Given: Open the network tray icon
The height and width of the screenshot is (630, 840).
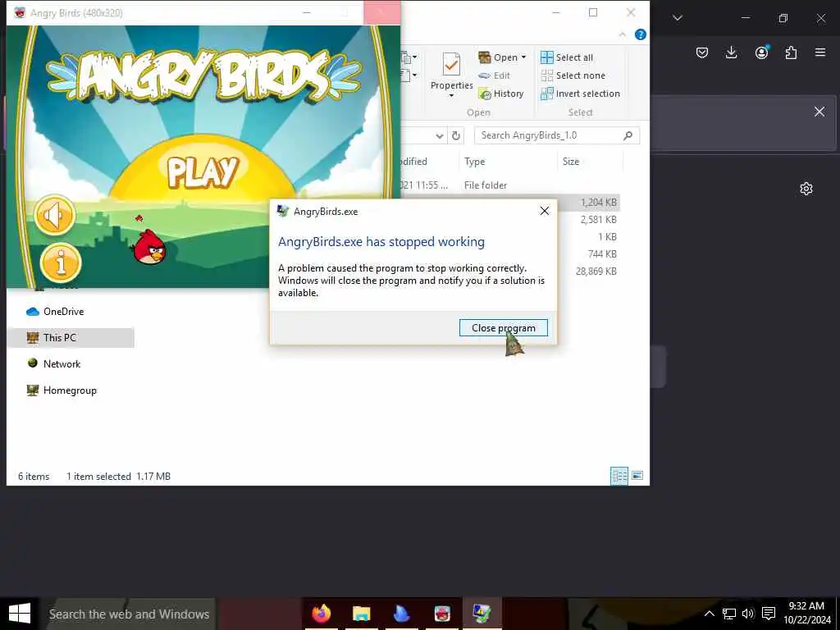Looking at the screenshot, I should tap(728, 614).
